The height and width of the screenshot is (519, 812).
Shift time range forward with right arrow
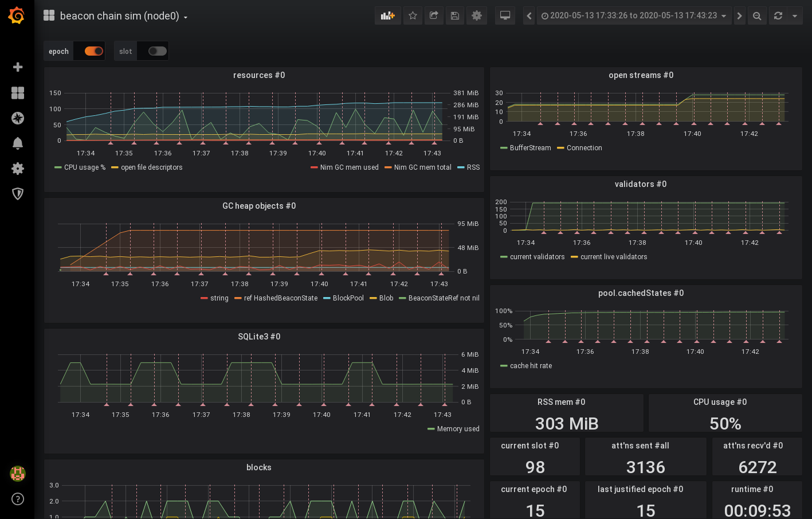[739, 15]
